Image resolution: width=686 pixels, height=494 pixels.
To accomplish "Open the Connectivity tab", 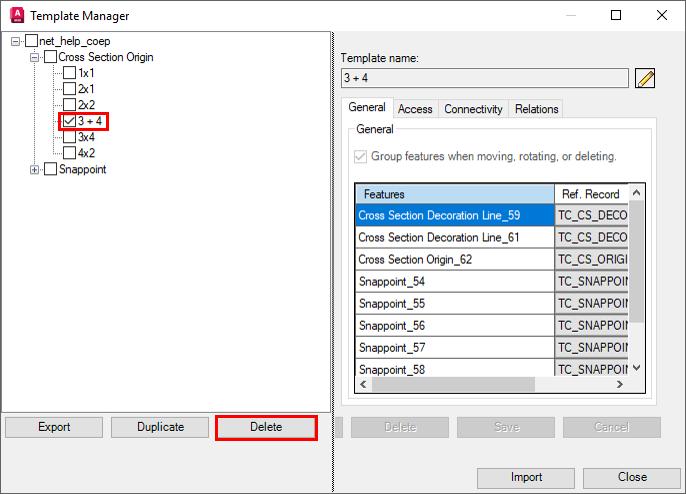I will coord(473,109).
